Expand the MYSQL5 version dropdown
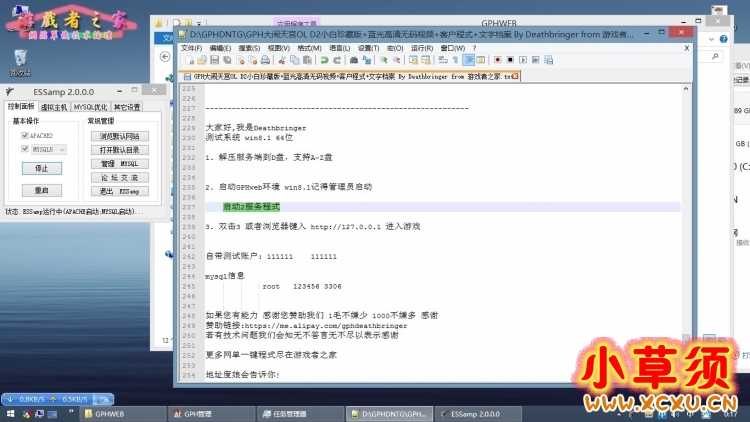 click(62, 150)
